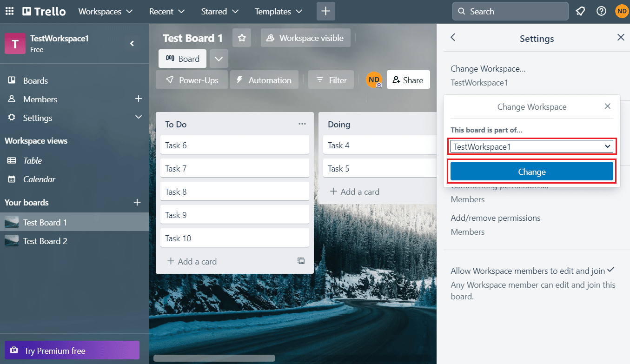Image resolution: width=630 pixels, height=364 pixels.
Task: Open the notifications bell icon
Action: (x=580, y=11)
